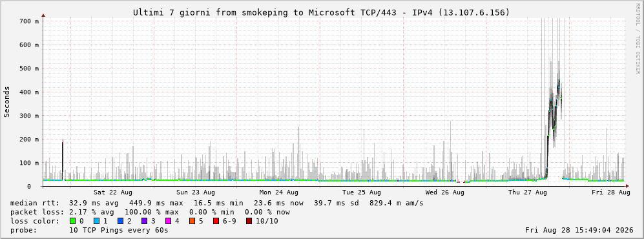This screenshot has width=644, height=239.
Task: Click the Tue 25 Aug axis label
Action: pyautogui.click(x=362, y=192)
